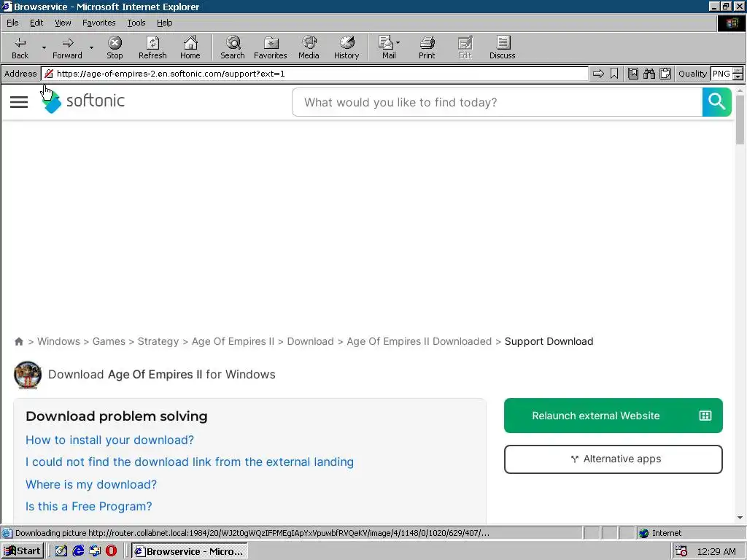Click the home icon in the breadcrumb
This screenshot has height=560, width=747.
(19, 341)
